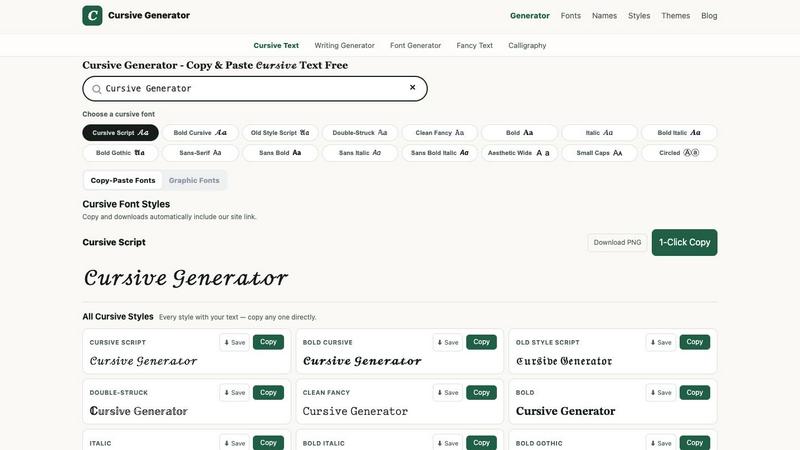Select the Cursive Script font chip
Image resolution: width=800 pixels, height=450 pixels.
120,133
